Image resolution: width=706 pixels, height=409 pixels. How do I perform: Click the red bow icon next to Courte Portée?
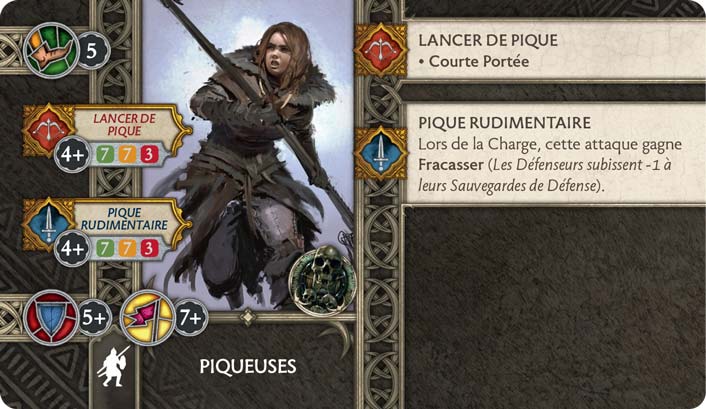[381, 50]
